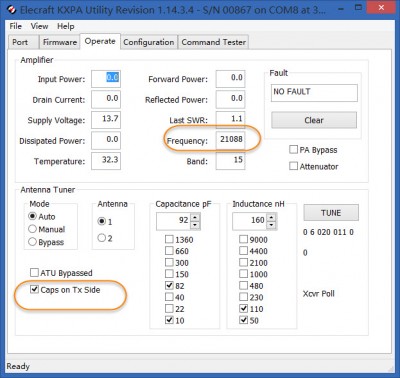This screenshot has width=400, height=378.
Task: Click the Temperature field showing 32.3
Action: click(x=106, y=161)
